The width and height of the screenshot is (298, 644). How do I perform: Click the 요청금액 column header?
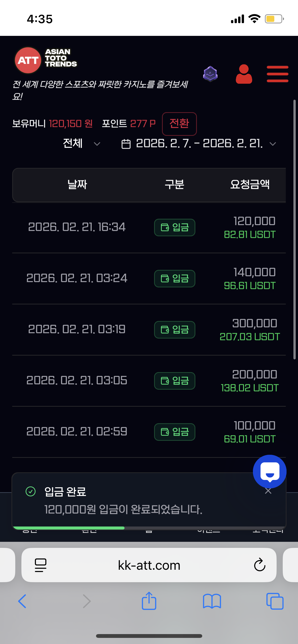coord(250,184)
